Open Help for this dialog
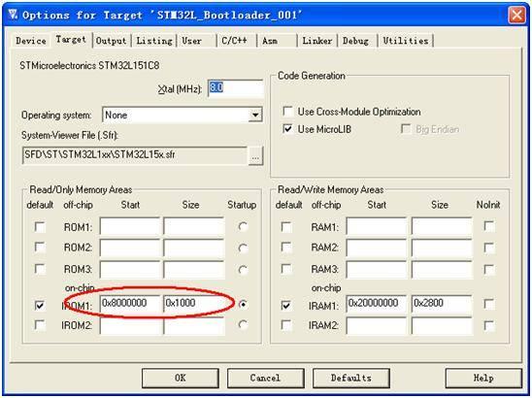 point(483,378)
